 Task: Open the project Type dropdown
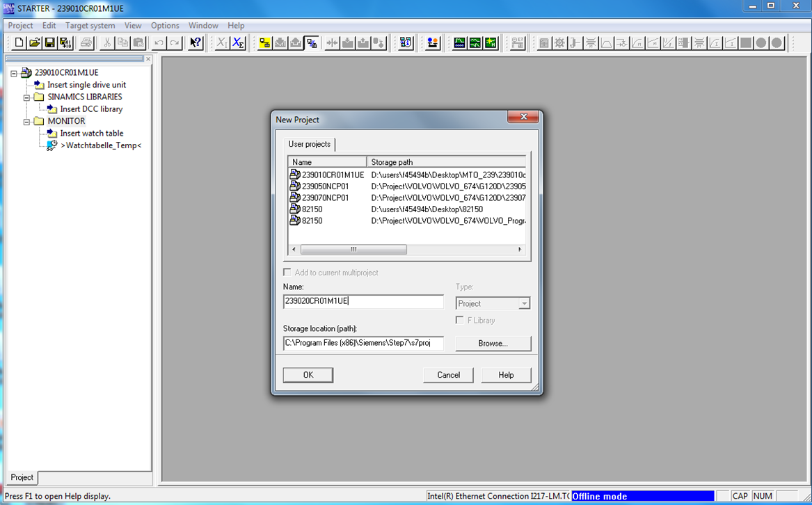524,303
